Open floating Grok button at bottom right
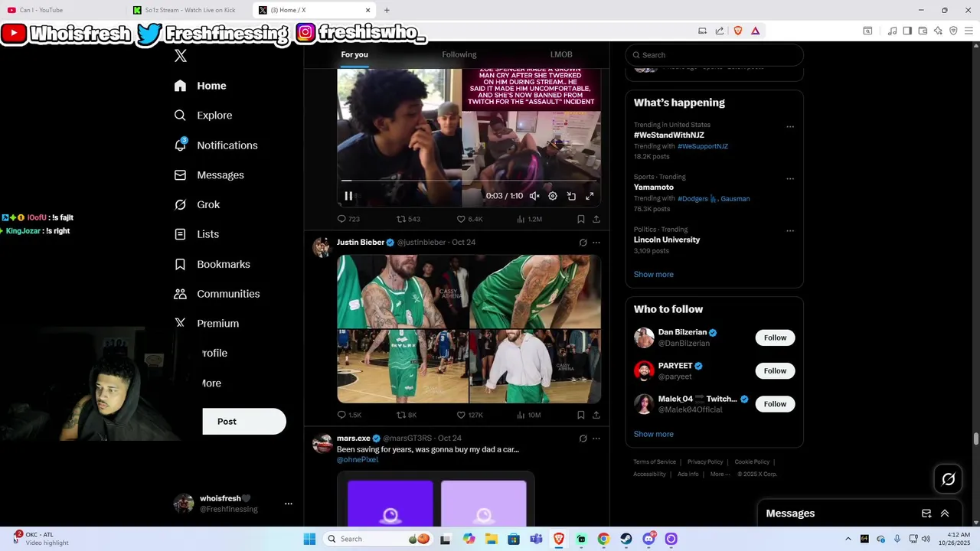Image resolution: width=980 pixels, height=551 pixels. [x=949, y=479]
